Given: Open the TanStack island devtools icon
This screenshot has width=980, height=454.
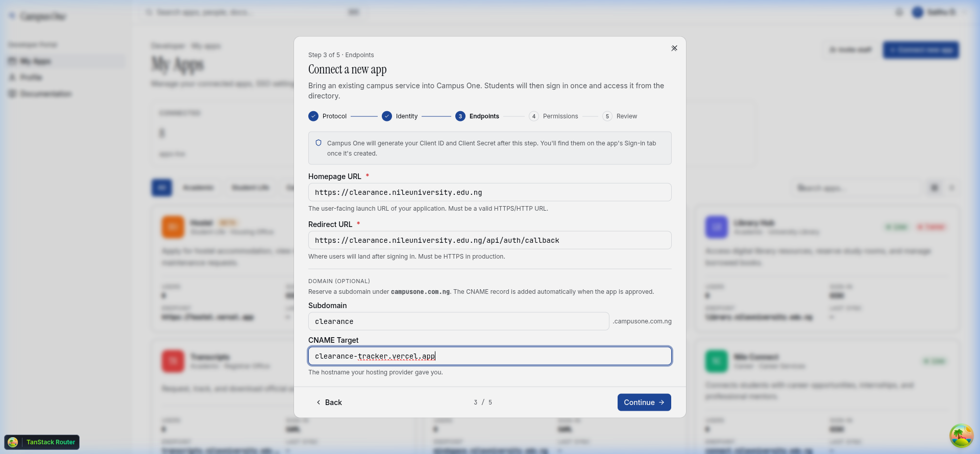Looking at the screenshot, I should [x=961, y=436].
